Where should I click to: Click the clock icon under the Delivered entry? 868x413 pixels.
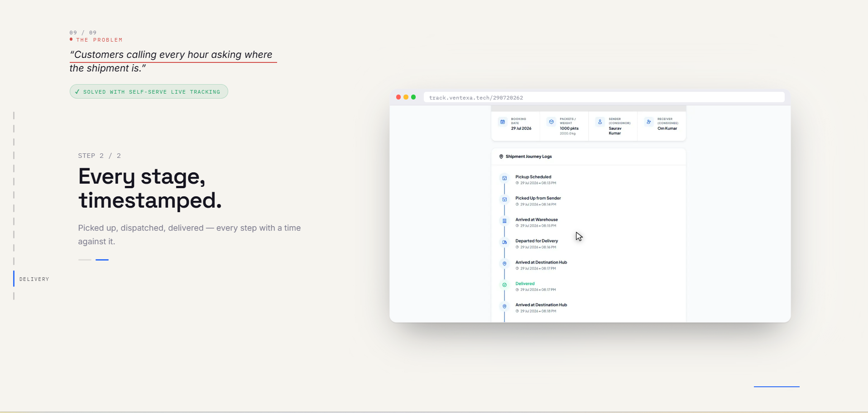[517, 290]
